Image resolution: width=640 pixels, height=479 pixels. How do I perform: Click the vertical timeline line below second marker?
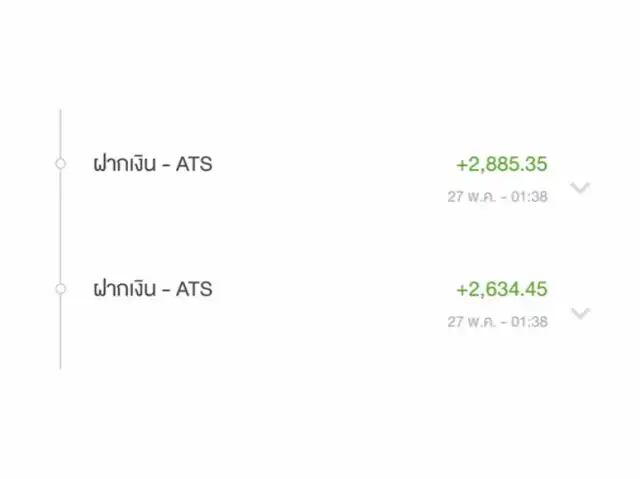(x=60, y=332)
